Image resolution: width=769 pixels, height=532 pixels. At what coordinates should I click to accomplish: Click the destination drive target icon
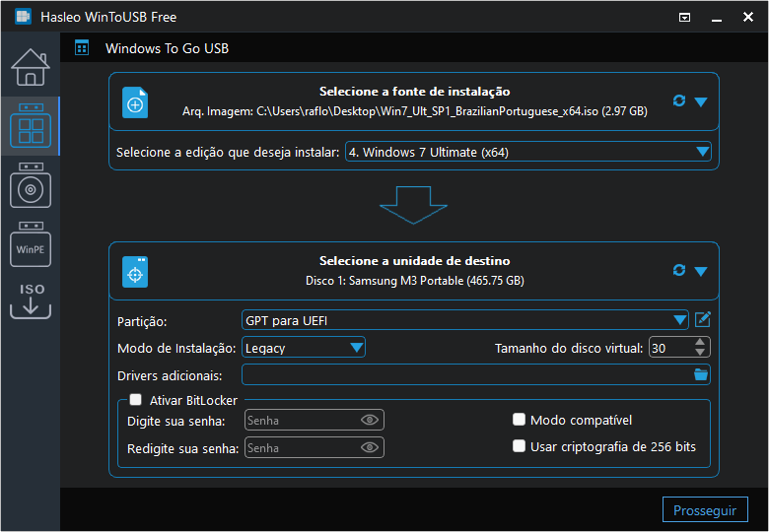point(135,272)
